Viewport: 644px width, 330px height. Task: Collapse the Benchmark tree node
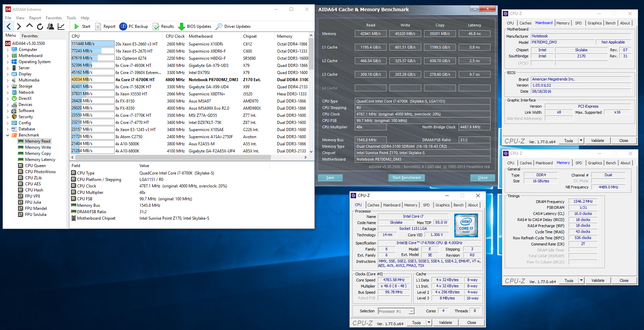click(x=7, y=135)
